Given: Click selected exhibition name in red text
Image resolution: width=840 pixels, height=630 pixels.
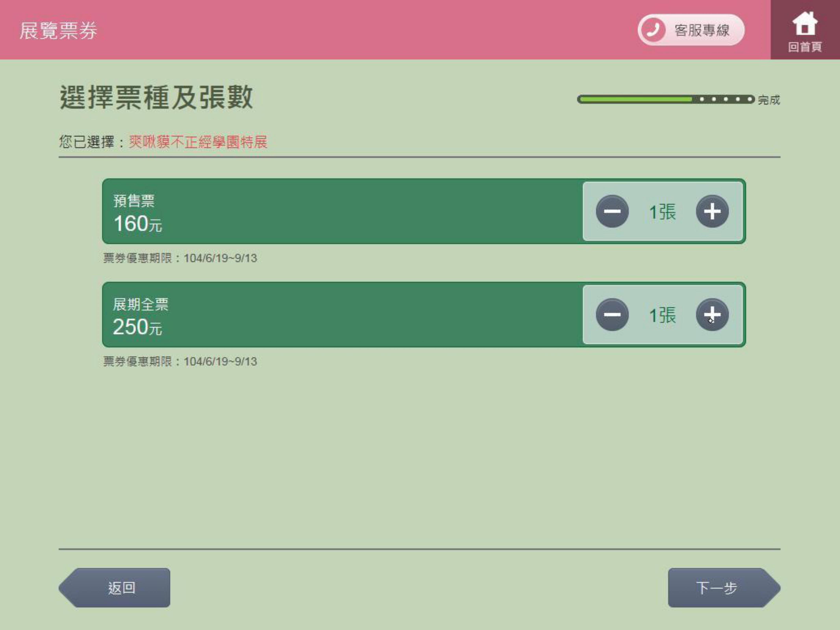Looking at the screenshot, I should pos(198,142).
